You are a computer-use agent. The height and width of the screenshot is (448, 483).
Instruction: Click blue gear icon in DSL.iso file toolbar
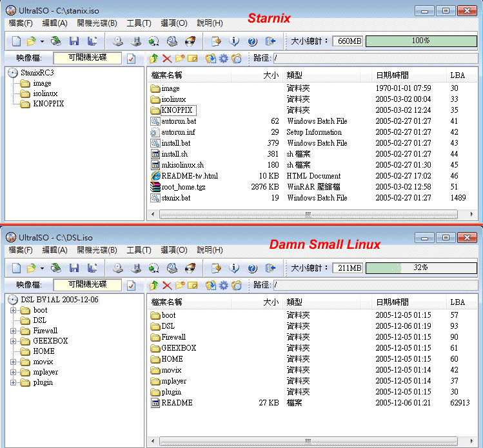224,285
